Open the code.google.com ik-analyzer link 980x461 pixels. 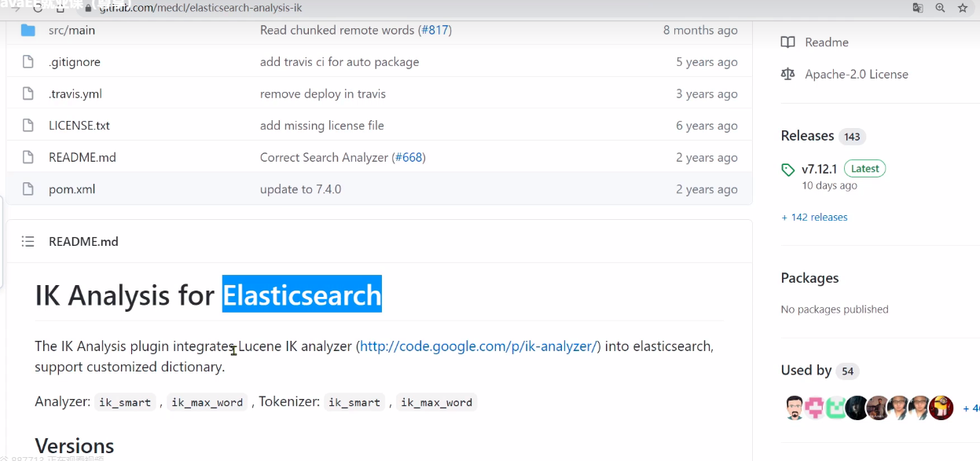tap(478, 346)
